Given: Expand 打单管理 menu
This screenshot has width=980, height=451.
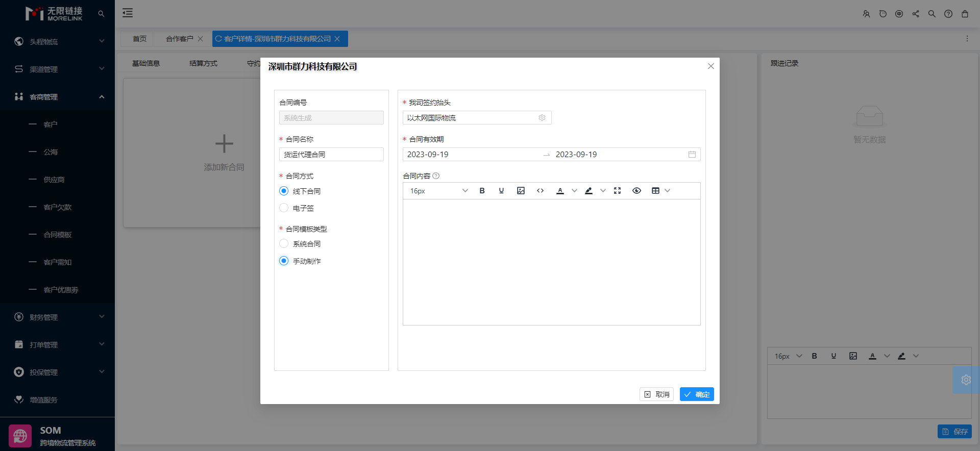Looking at the screenshot, I should 57,344.
